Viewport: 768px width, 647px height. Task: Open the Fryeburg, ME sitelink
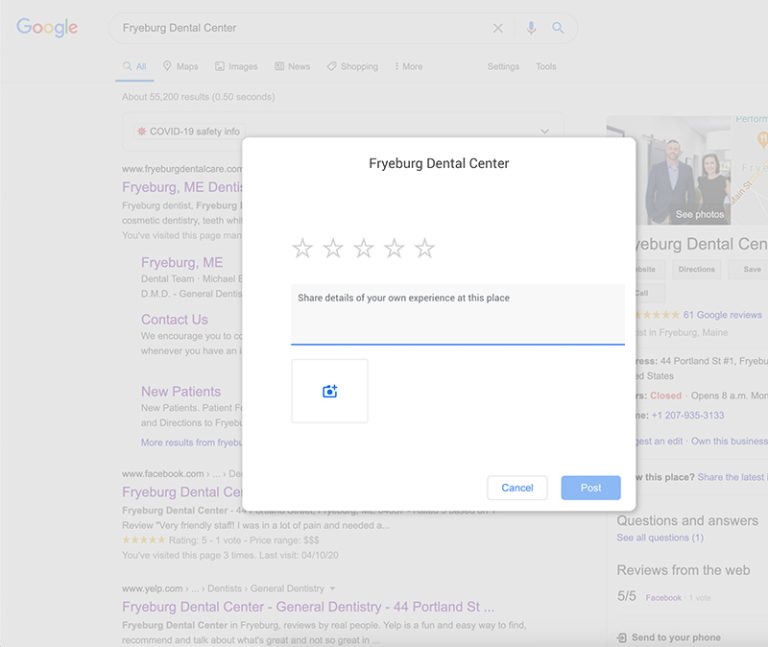(x=182, y=263)
